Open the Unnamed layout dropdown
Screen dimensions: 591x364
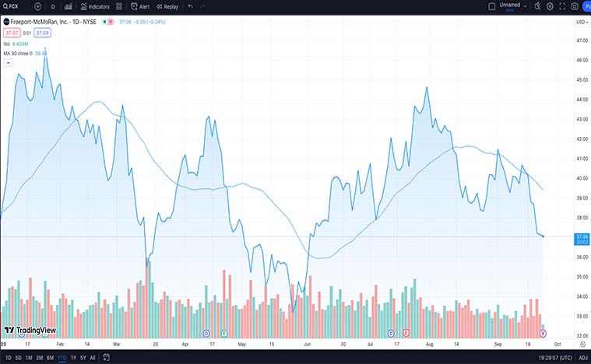(513, 6)
